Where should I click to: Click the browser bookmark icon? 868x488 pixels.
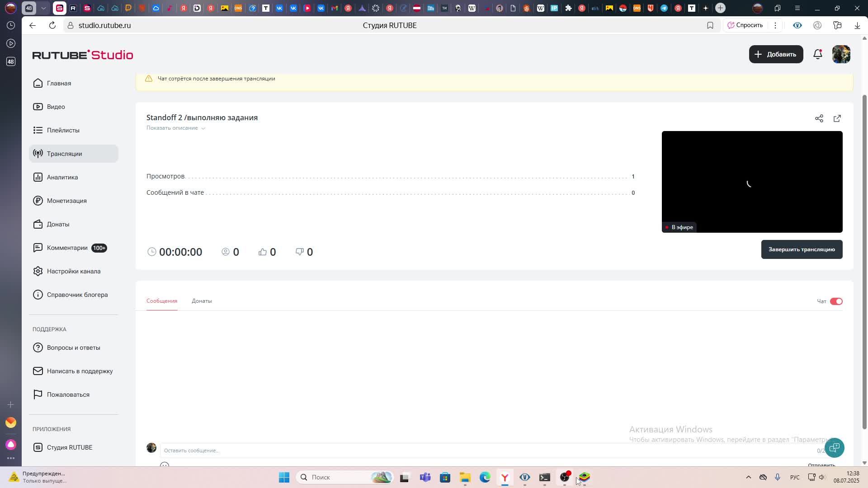[710, 26]
